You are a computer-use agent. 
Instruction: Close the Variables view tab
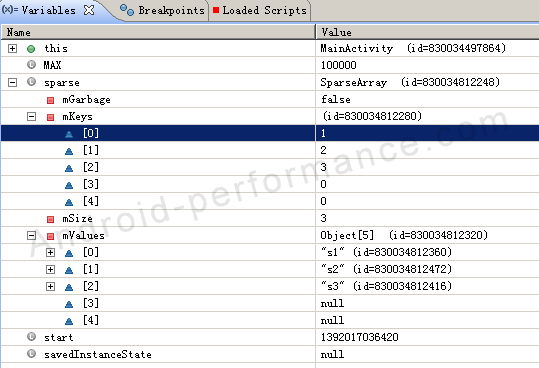pyautogui.click(x=89, y=10)
